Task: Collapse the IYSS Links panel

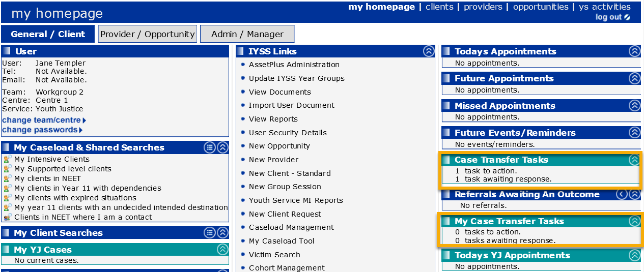Action: (x=429, y=51)
